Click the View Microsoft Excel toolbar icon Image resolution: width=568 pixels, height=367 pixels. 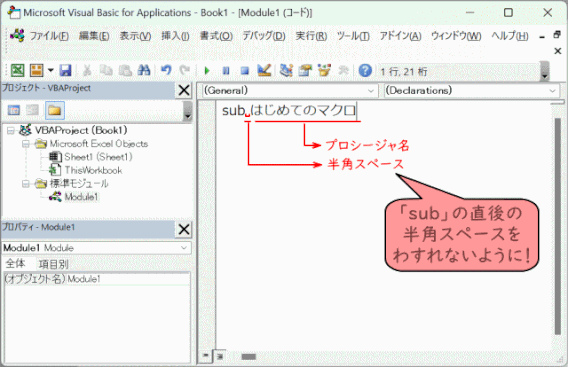click(x=17, y=70)
